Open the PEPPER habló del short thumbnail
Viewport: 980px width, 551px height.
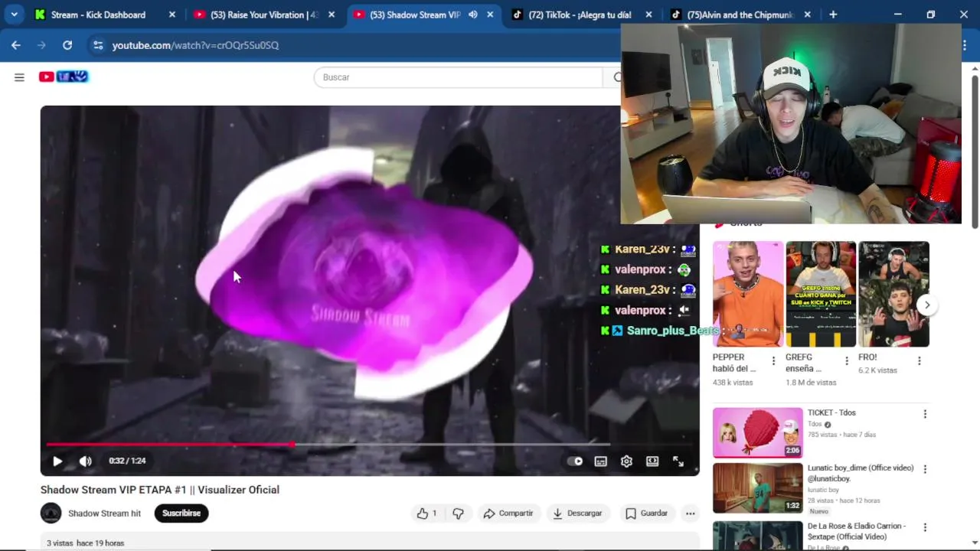coord(748,295)
